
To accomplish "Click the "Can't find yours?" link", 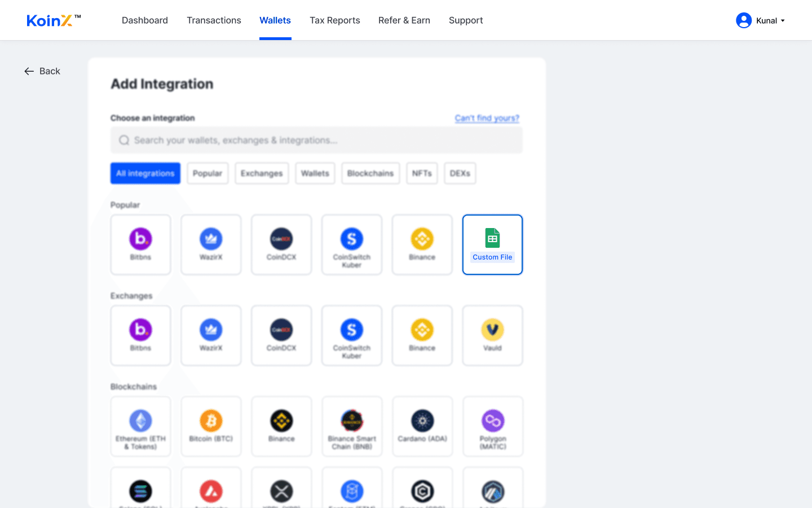I will pos(487,118).
